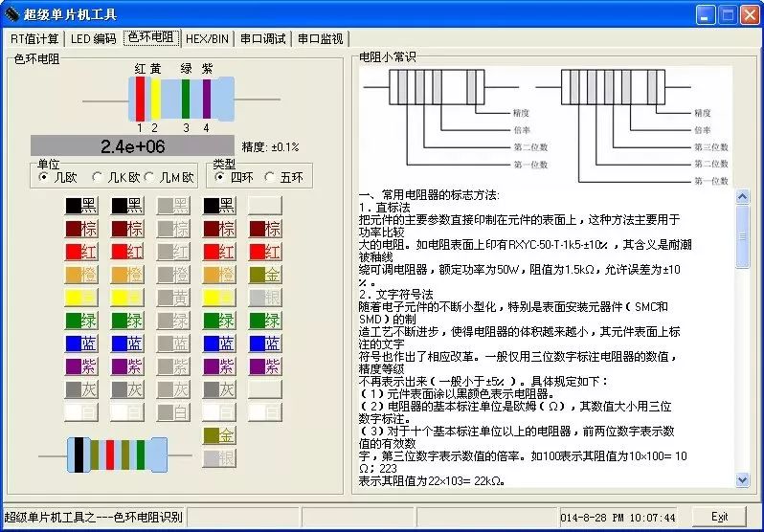Click status text 超级单片机工具之---色环电阻识别
The height and width of the screenshot is (532, 764).
93,517
